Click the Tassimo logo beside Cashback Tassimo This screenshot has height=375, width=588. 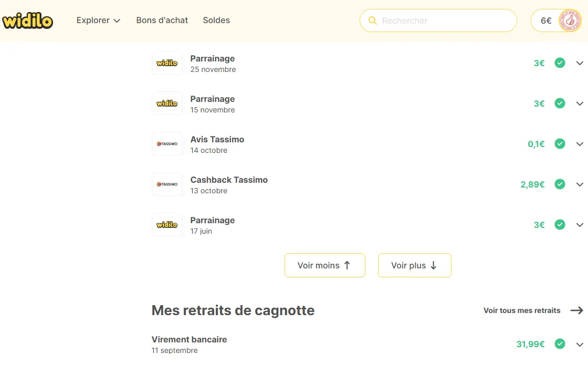pos(167,184)
